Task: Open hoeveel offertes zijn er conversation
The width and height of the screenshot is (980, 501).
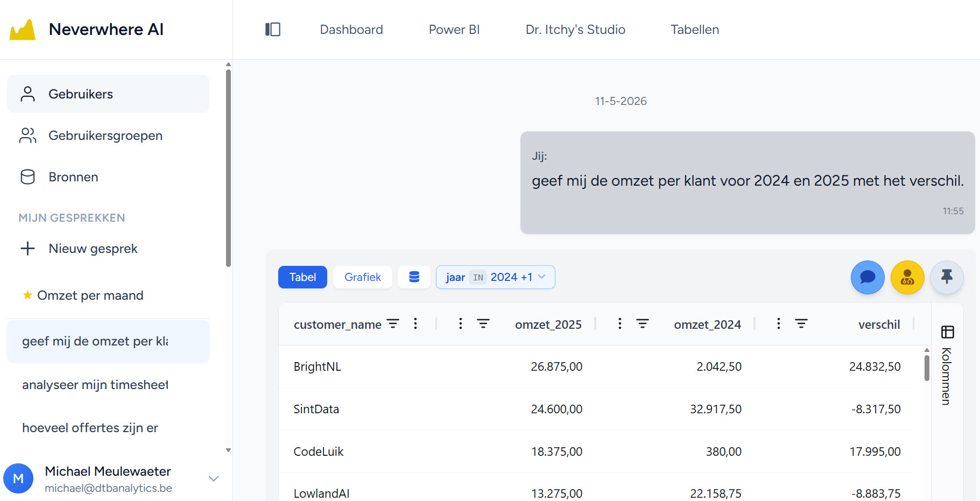Action: tap(108, 428)
